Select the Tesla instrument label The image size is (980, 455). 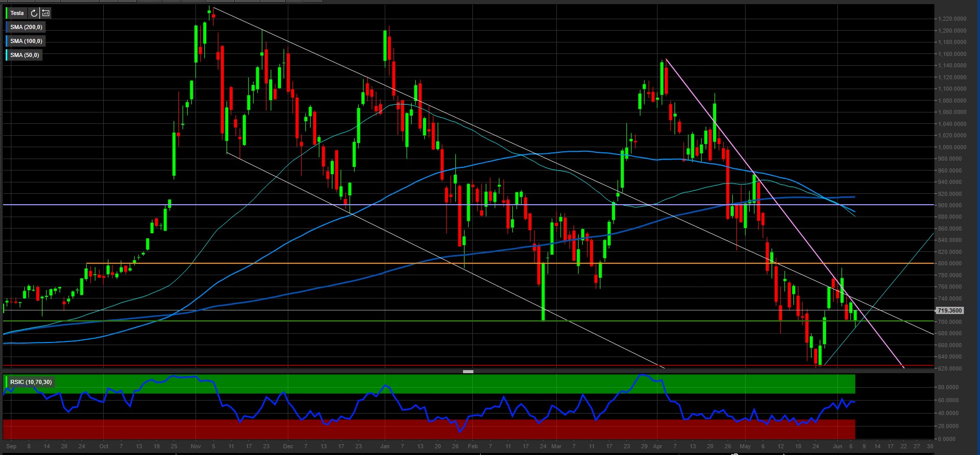17,13
